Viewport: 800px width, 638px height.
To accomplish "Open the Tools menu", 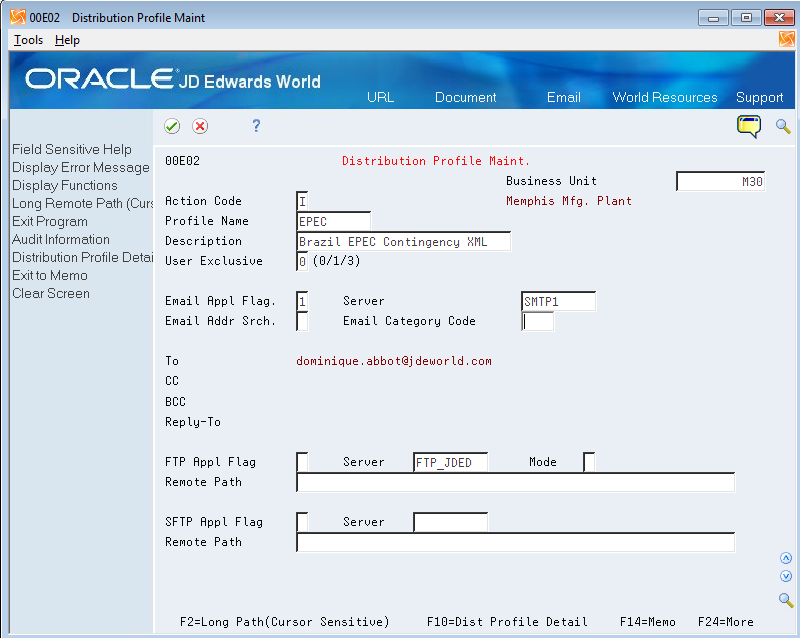I will click(x=29, y=40).
